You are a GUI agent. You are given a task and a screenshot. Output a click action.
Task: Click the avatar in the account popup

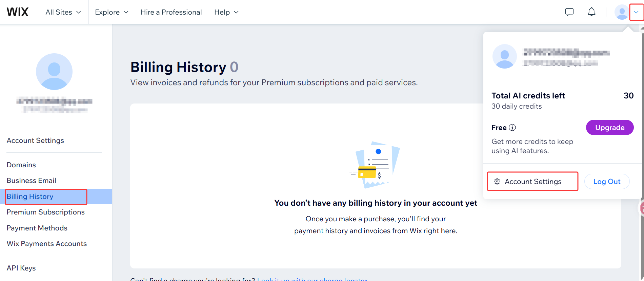505,56
